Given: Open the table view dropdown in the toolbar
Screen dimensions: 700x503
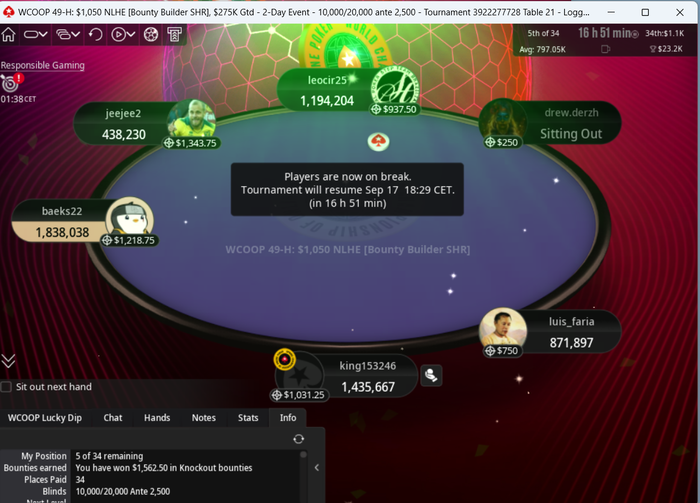Looking at the screenshot, I should point(35,34).
